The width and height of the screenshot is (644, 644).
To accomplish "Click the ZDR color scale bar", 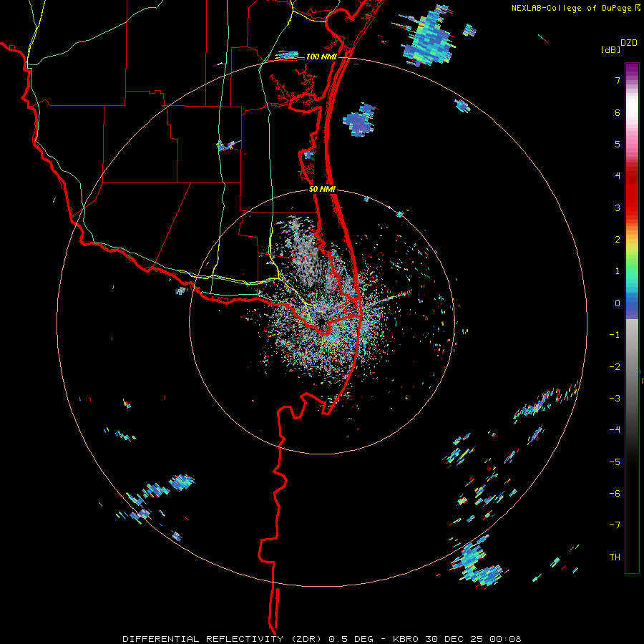I will (632, 318).
